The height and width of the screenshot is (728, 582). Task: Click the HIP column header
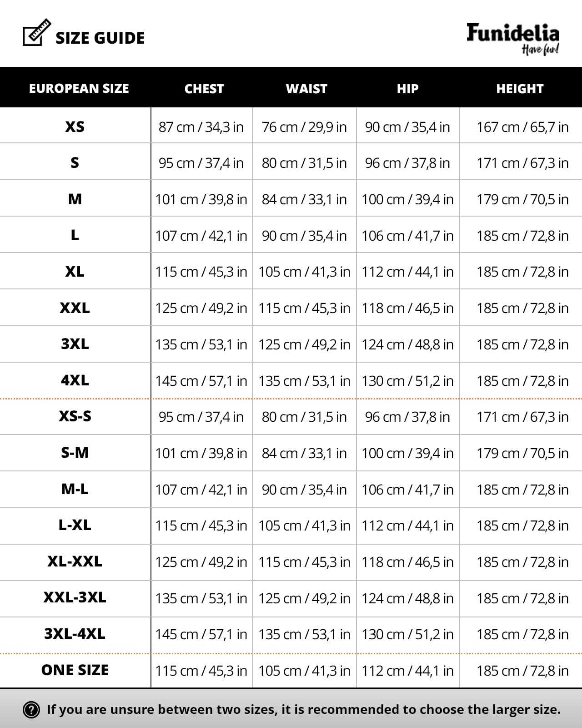[x=407, y=89]
